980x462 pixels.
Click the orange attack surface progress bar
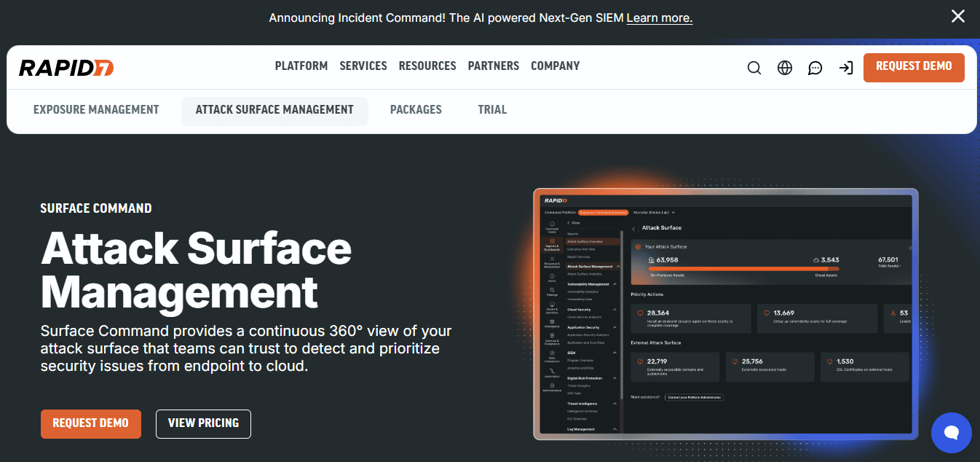point(744,268)
